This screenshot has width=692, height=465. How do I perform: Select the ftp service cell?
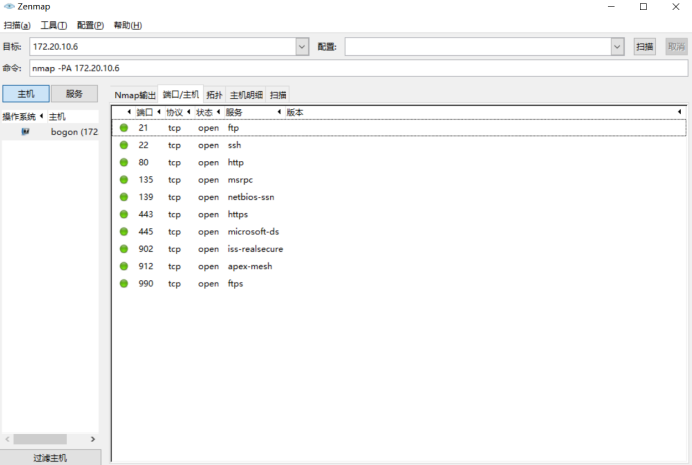[233, 128]
